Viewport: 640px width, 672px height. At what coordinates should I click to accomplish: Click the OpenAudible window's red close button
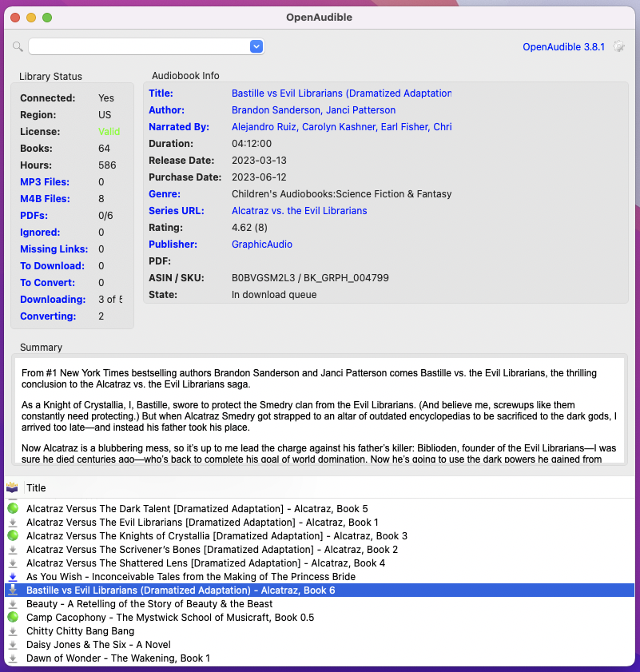[x=15, y=17]
